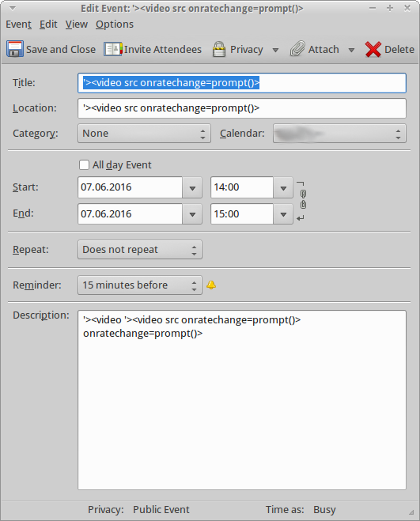
Task: Open the Event menu
Action: pyautogui.click(x=19, y=25)
